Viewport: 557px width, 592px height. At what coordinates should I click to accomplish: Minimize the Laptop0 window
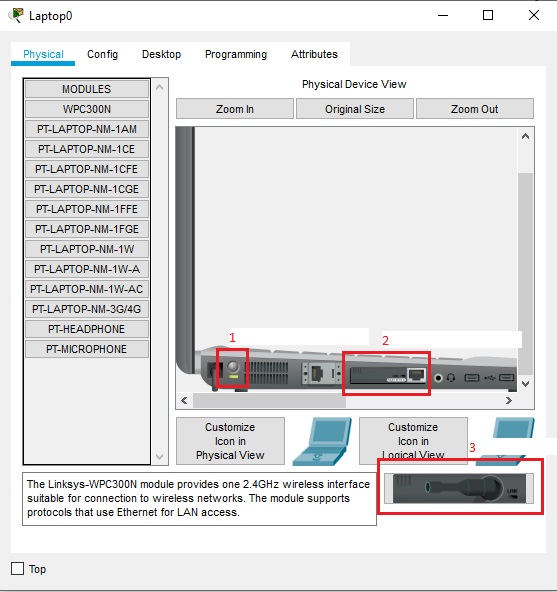point(443,15)
